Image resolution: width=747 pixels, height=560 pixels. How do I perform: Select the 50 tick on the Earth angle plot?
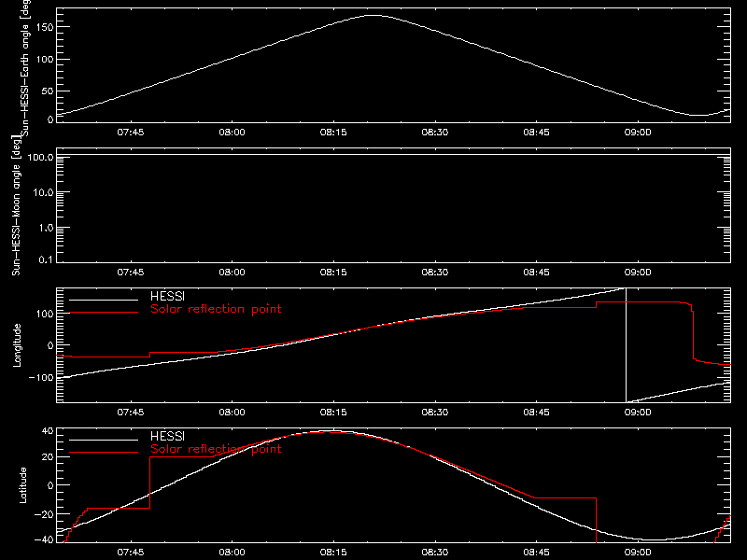click(48, 91)
